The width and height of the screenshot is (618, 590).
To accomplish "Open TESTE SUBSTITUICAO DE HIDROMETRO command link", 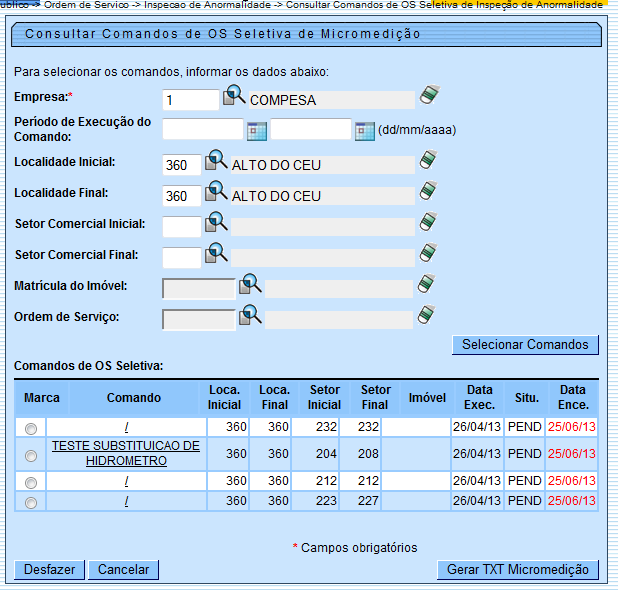I will pyautogui.click(x=126, y=453).
